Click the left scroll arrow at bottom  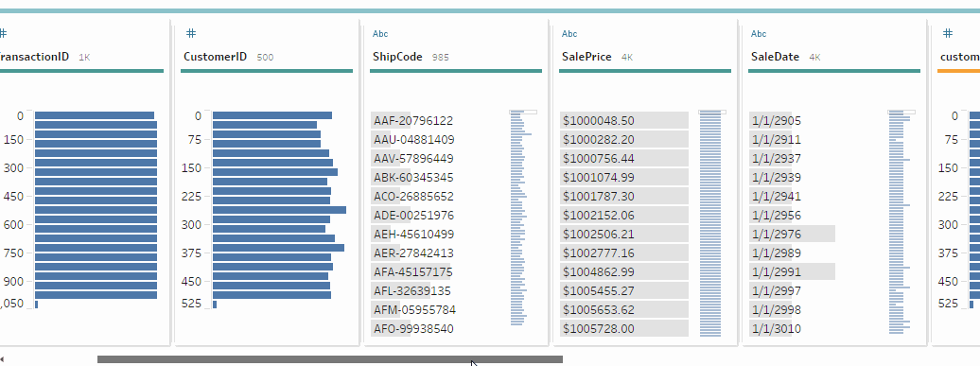point(2,359)
